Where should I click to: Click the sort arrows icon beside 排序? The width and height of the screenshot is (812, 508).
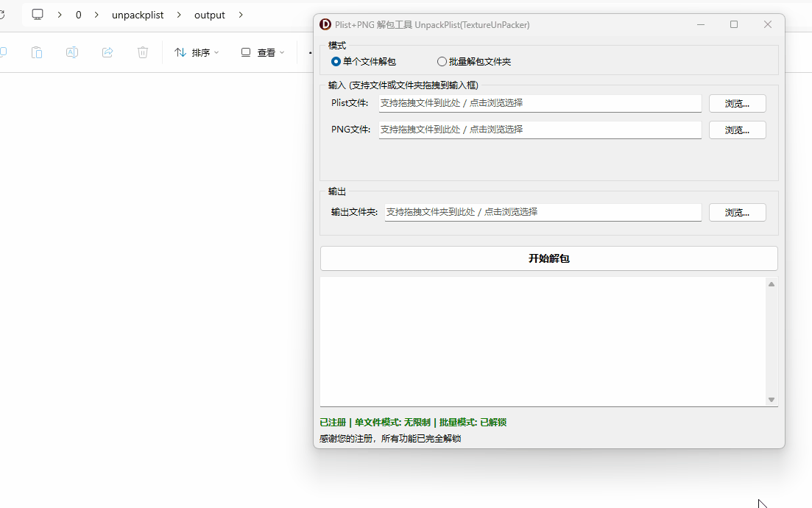tap(180, 52)
